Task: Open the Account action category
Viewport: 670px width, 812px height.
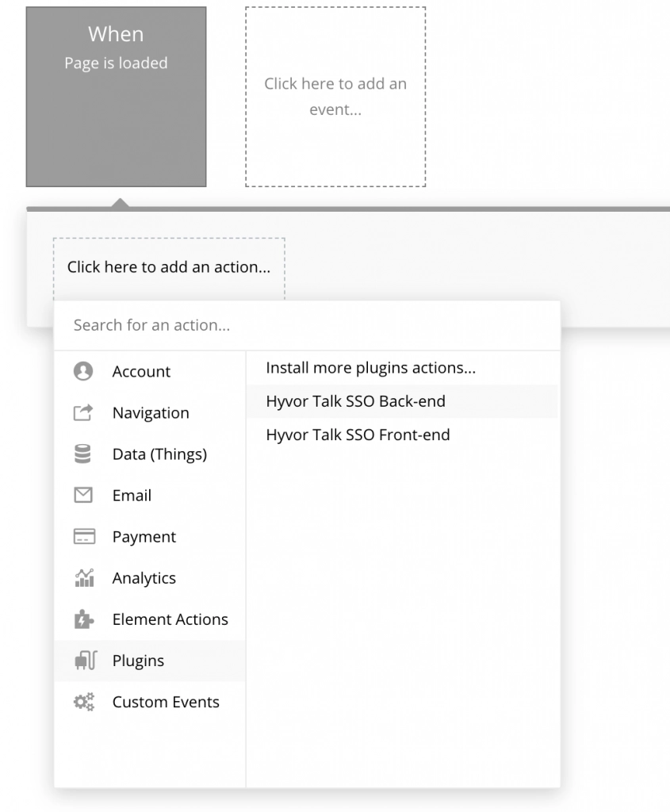Action: click(150, 371)
